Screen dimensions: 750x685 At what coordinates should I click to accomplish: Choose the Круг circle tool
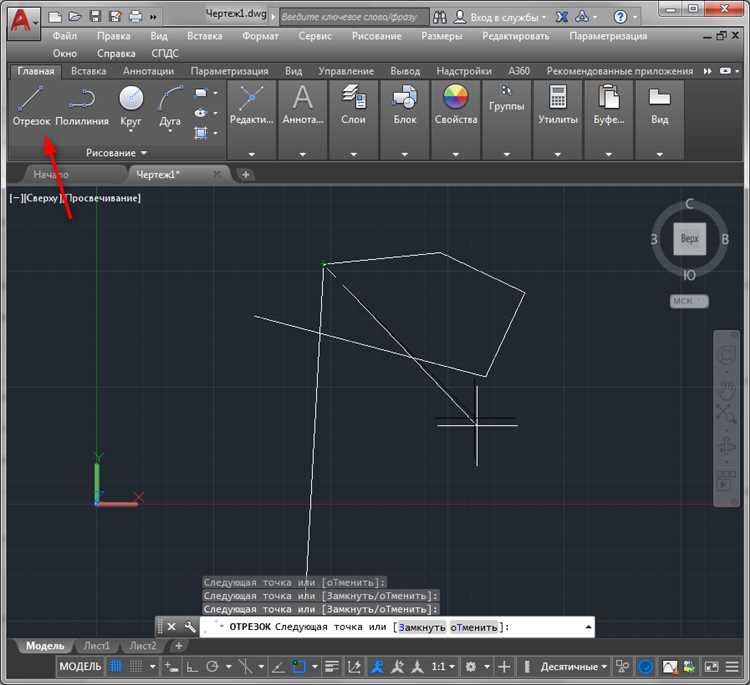[x=131, y=106]
